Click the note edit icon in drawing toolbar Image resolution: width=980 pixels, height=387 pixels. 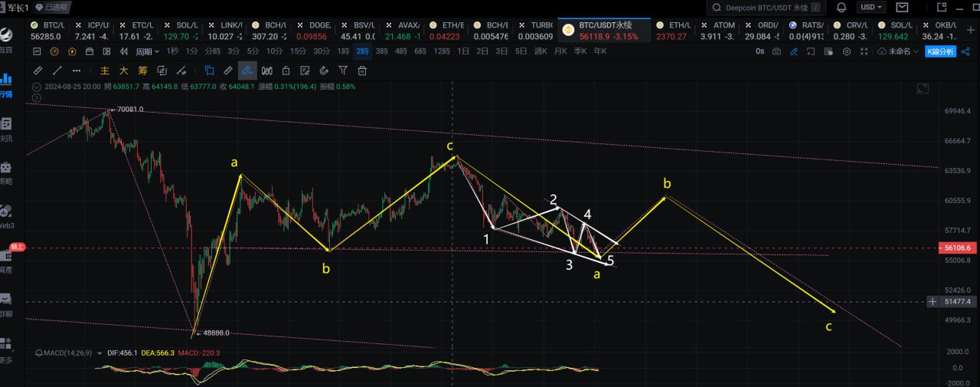(305, 71)
